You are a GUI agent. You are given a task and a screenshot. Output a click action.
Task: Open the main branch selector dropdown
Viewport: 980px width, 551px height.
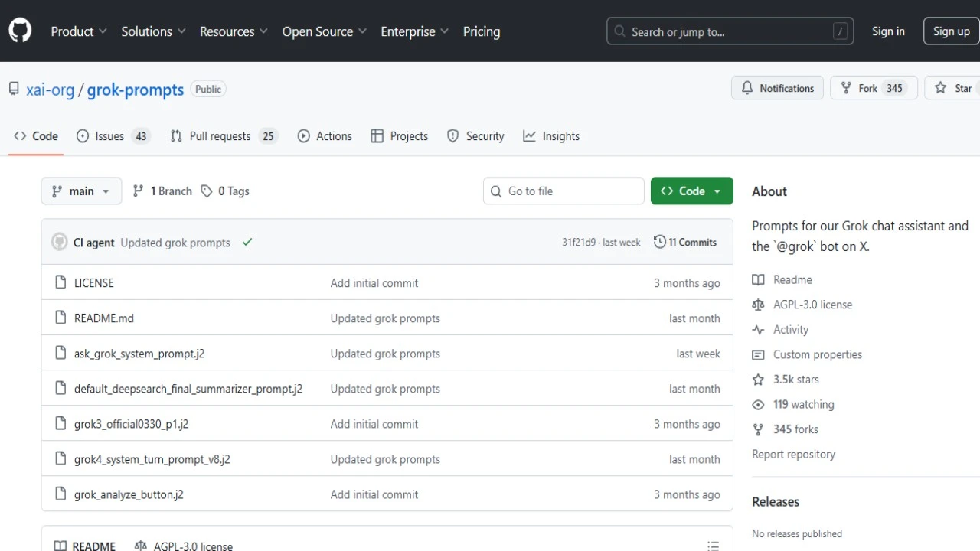(81, 191)
